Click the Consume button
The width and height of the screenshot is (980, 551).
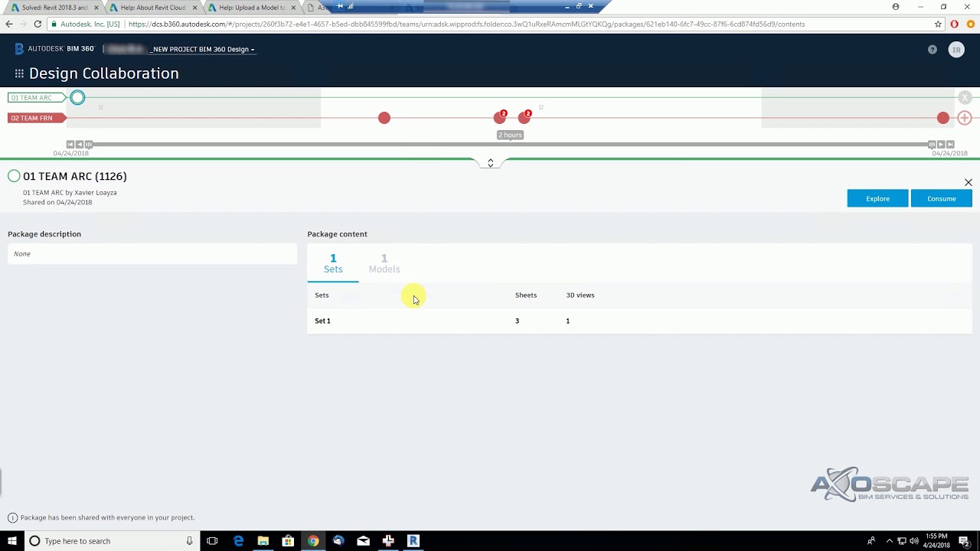pos(941,199)
